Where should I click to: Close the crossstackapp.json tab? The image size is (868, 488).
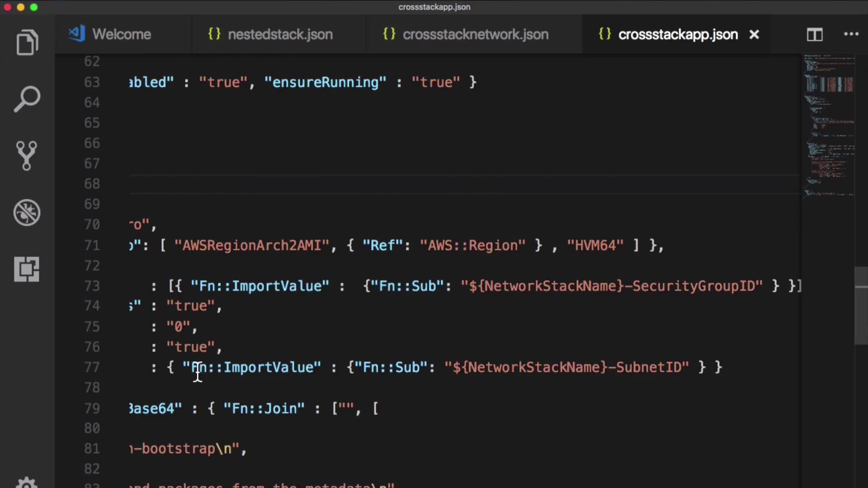(754, 34)
